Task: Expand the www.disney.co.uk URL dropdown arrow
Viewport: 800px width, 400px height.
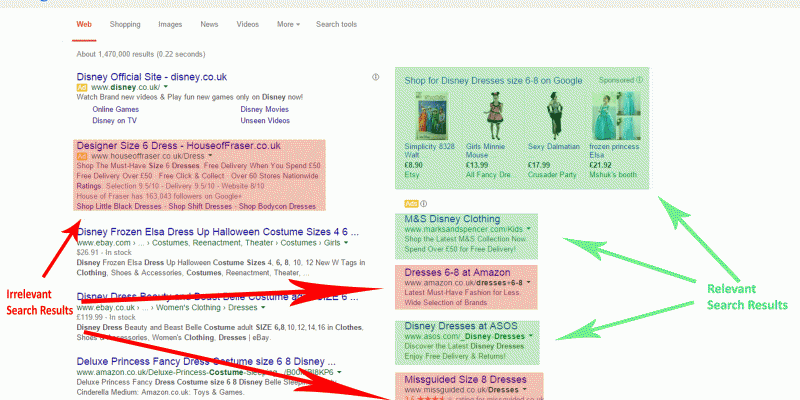Action: tap(166, 88)
